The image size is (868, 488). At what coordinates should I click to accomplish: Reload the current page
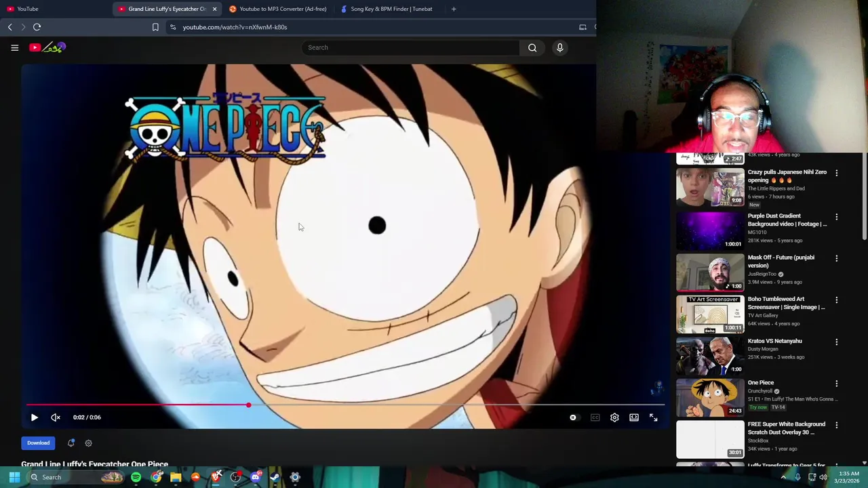pyautogui.click(x=37, y=27)
